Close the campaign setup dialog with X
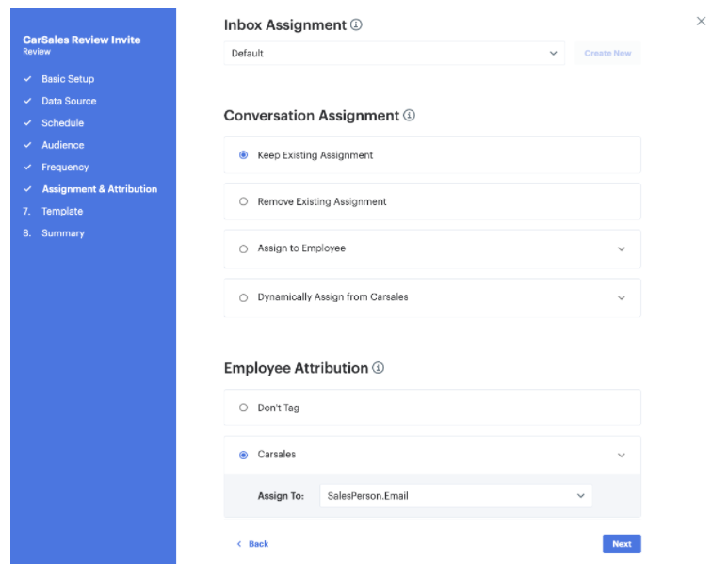 click(x=701, y=21)
